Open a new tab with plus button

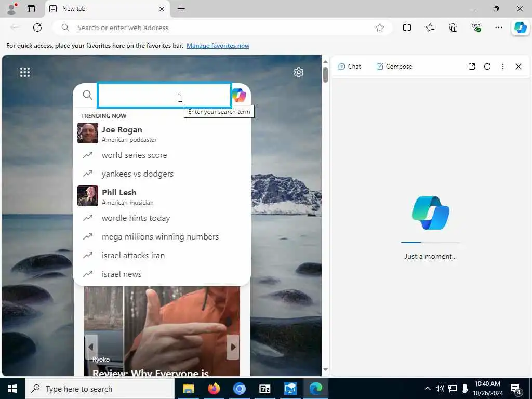181,9
